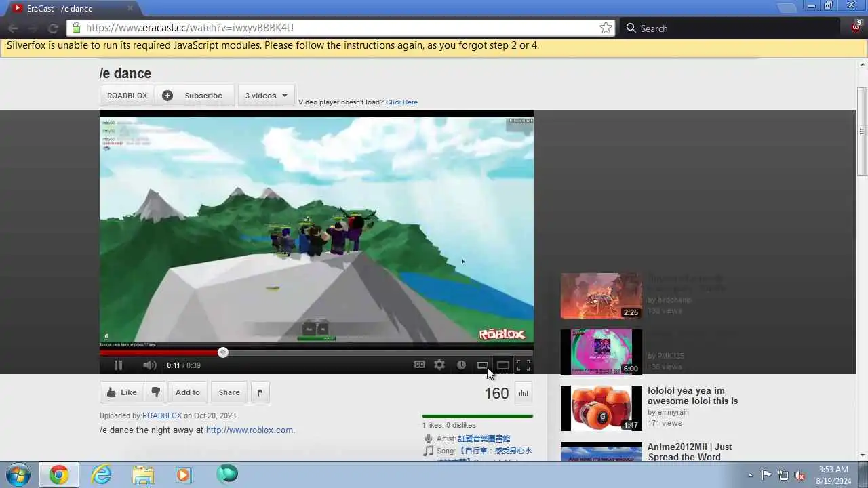Open the Action Center flag icon
The image size is (868, 488).
click(766, 475)
